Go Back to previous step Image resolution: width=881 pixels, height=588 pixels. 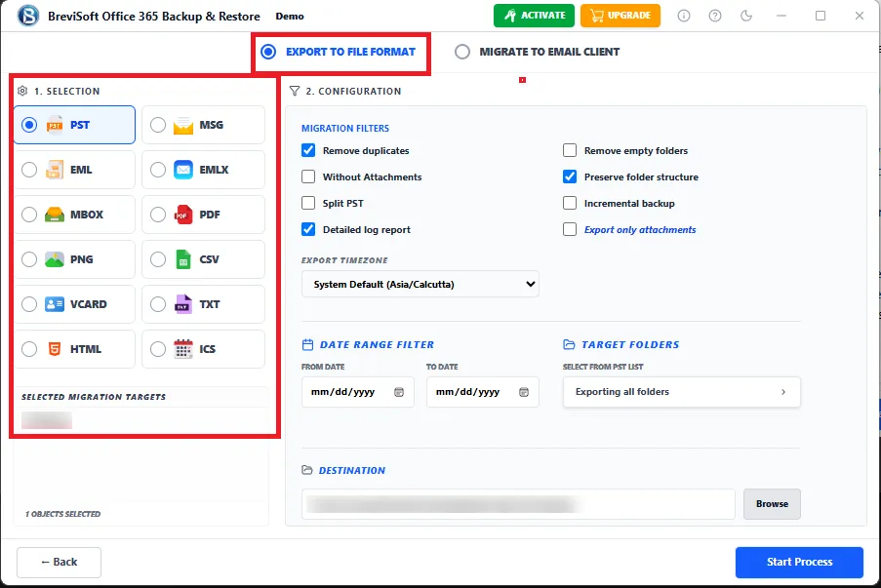coord(59,563)
